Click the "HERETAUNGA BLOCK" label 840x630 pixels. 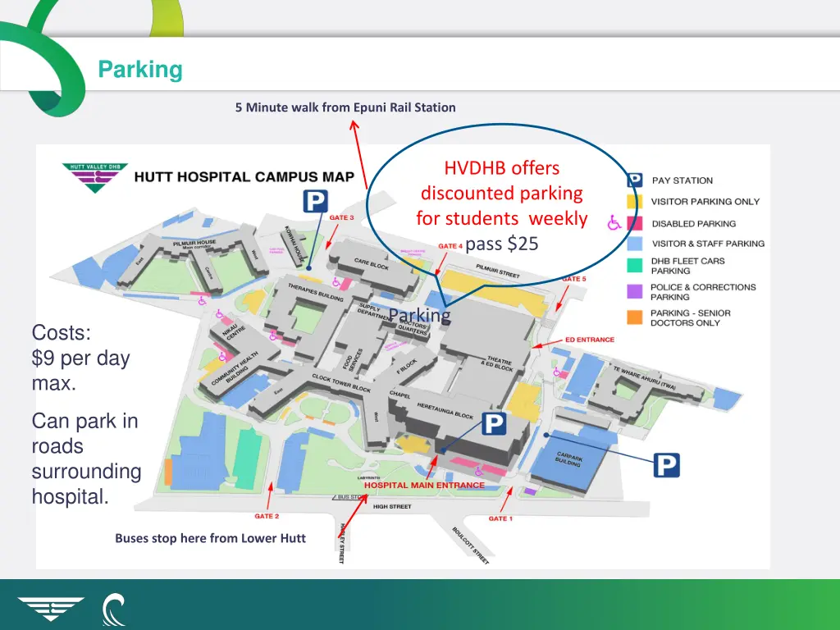(x=445, y=410)
